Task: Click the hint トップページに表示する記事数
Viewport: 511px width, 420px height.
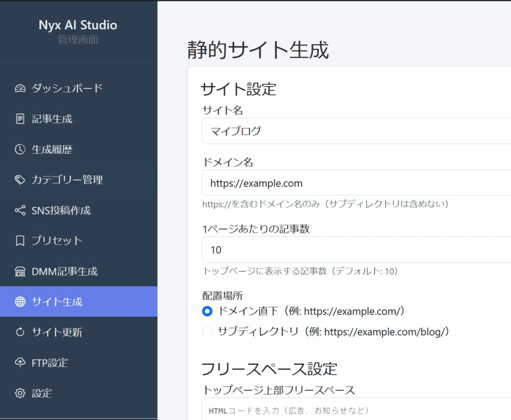Action: coord(300,271)
